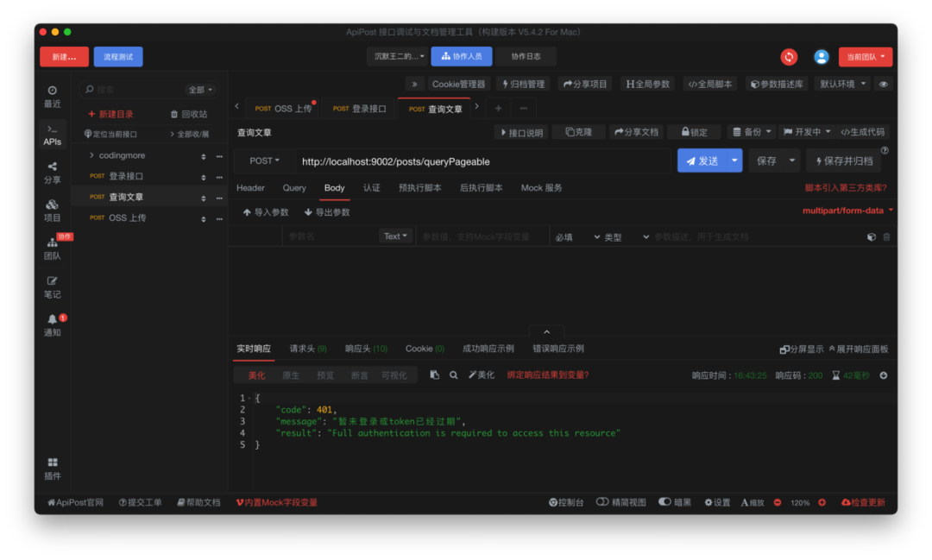Click the 新建 new button
Image resolution: width=932 pixels, height=560 pixels.
[64, 57]
